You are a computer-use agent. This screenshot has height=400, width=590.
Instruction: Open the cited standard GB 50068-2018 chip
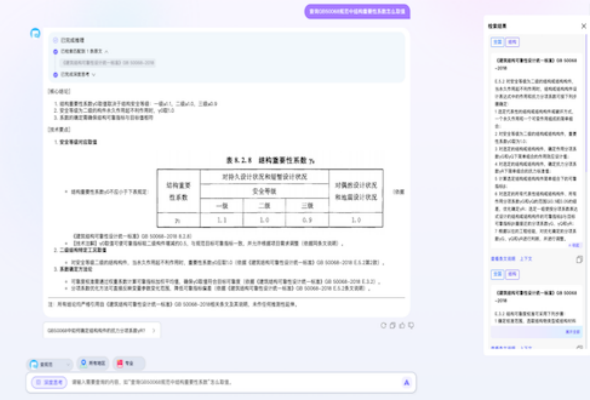[108, 63]
